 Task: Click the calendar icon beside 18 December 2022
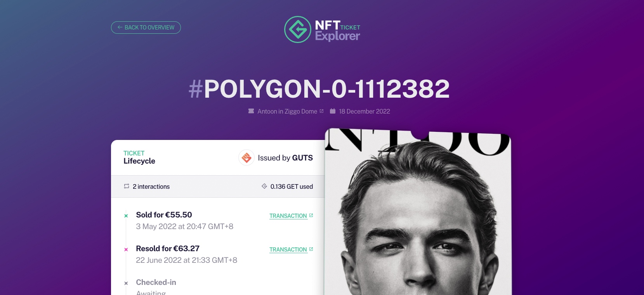(333, 111)
